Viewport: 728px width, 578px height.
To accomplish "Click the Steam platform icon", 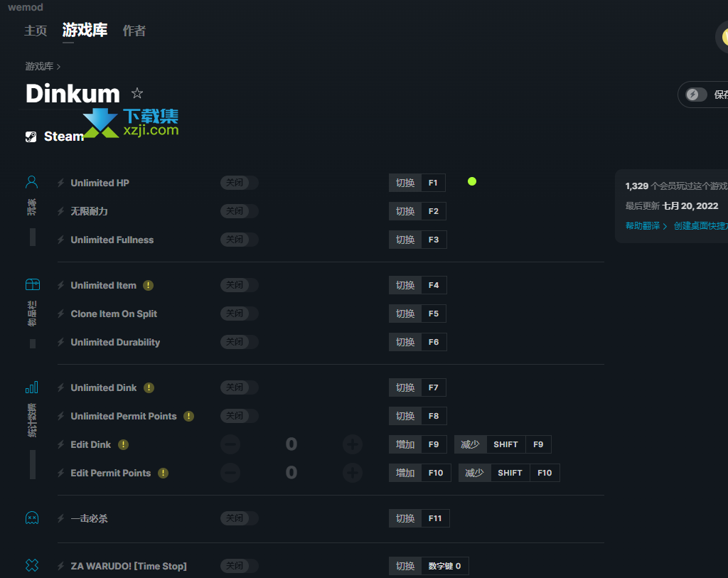I will click(31, 137).
